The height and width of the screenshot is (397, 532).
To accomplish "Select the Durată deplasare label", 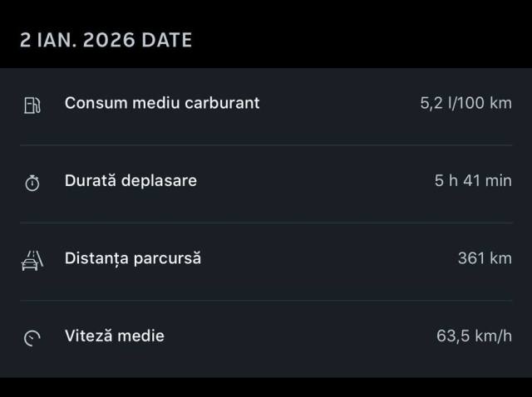I will click(x=131, y=180).
